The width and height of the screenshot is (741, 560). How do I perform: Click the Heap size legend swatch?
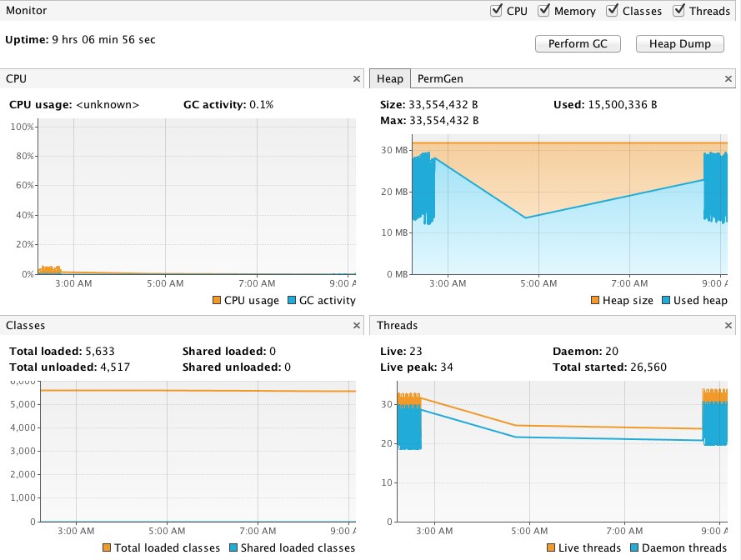[595, 301]
